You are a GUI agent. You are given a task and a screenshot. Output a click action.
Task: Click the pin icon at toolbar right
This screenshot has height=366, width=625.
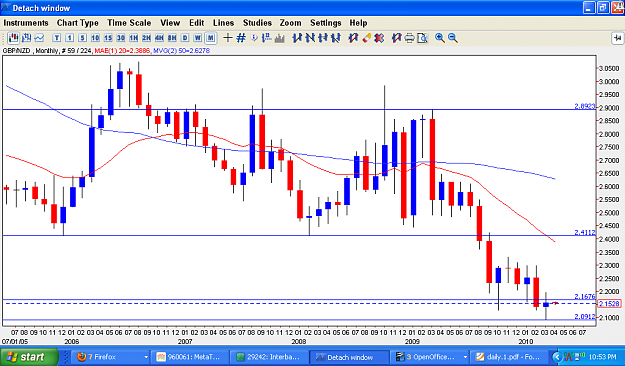[617, 38]
